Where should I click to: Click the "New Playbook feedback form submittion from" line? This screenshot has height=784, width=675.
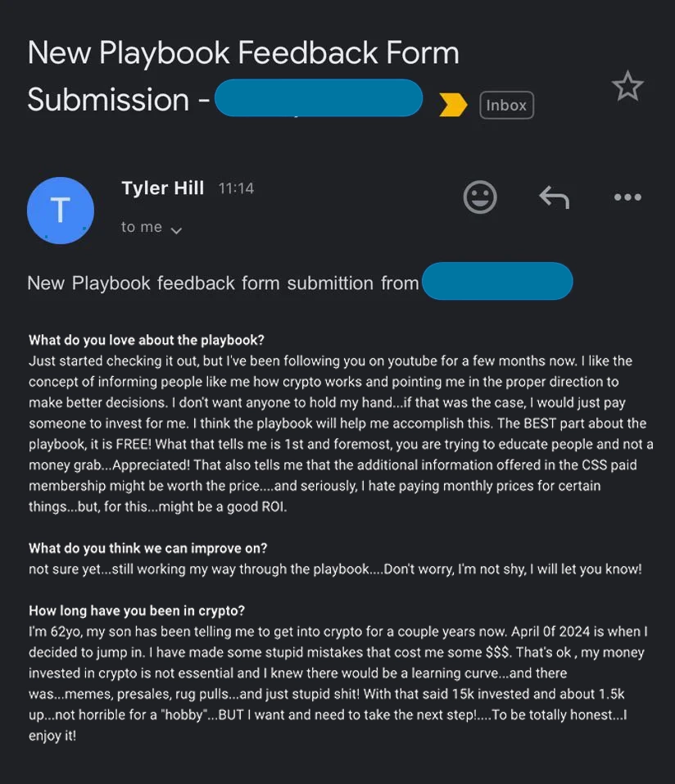point(223,283)
